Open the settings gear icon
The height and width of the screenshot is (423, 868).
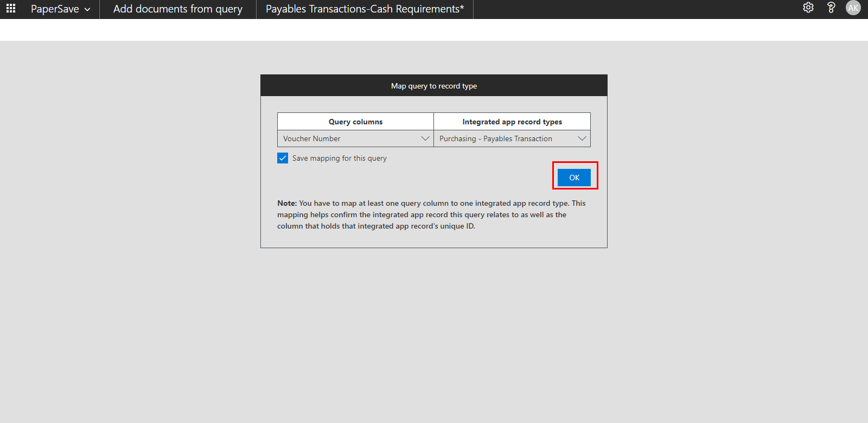[808, 8]
